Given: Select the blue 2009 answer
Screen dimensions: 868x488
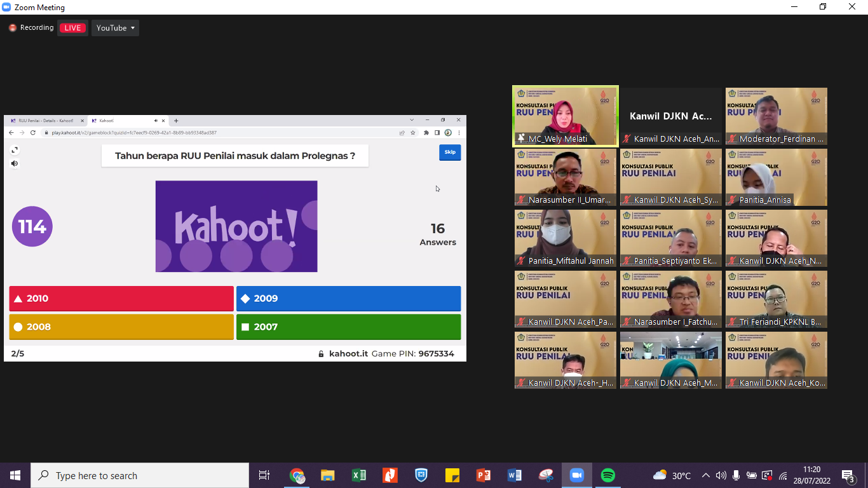Looking at the screenshot, I should (x=348, y=299).
